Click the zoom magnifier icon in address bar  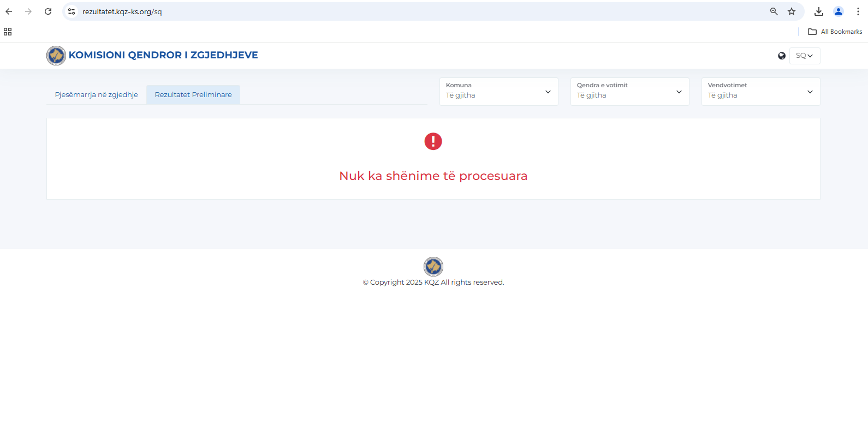tap(774, 11)
